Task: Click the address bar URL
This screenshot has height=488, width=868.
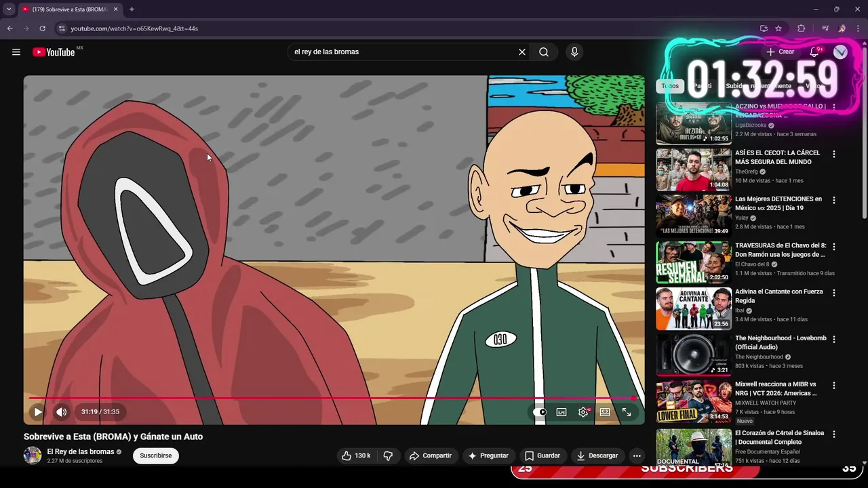Action: click(x=134, y=28)
